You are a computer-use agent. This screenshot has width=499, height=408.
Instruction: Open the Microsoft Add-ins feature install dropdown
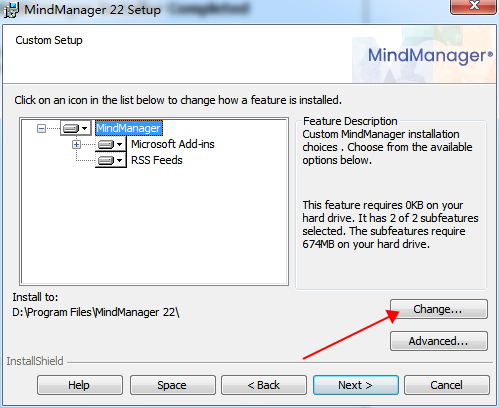[x=111, y=144]
